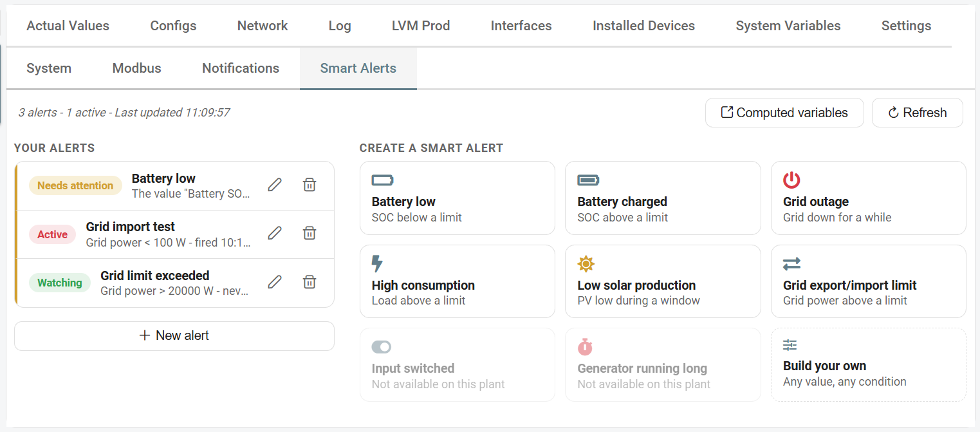Choose Build your own alert card
The image size is (980, 432).
pos(869,365)
